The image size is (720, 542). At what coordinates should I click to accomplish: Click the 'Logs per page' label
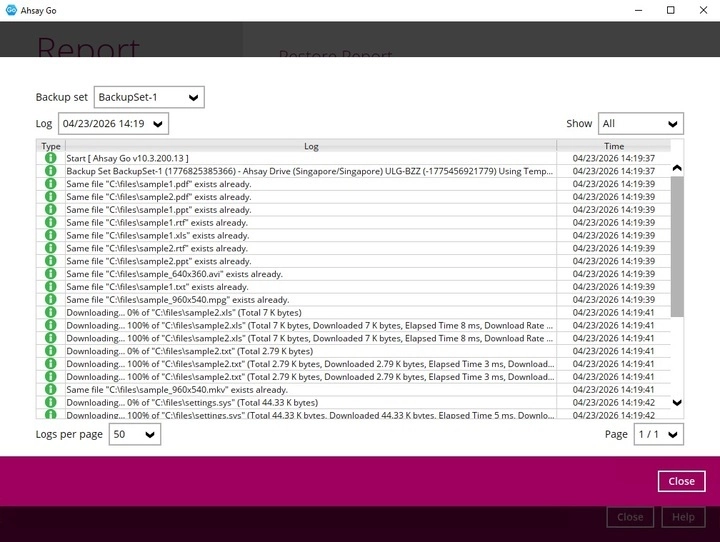69,434
